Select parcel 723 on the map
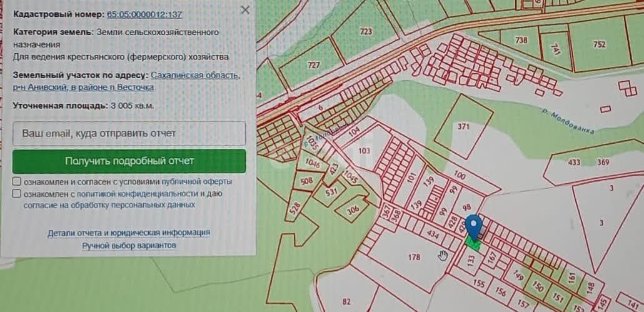This screenshot has width=644, height=312. (x=366, y=32)
